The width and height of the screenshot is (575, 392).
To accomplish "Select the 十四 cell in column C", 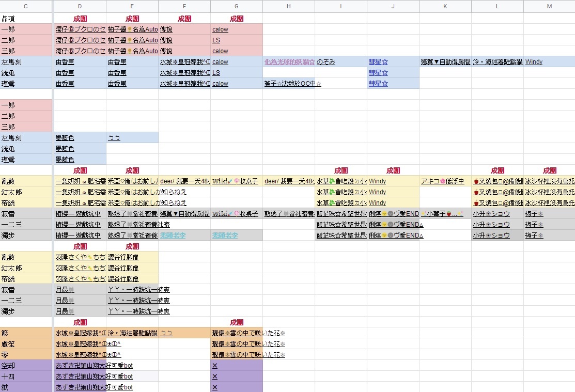I will [26, 377].
